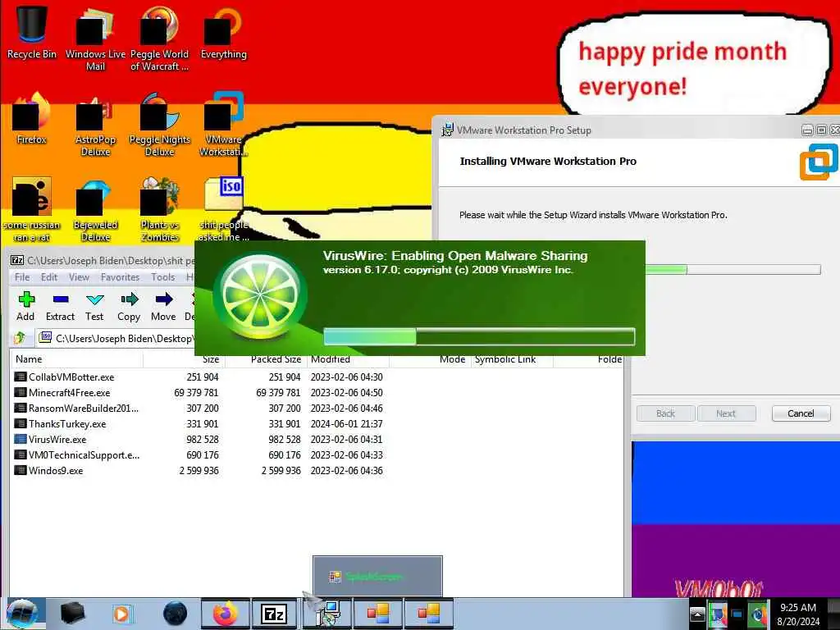
Task: Switch to VMware installer taskbar button
Action: click(x=326, y=614)
